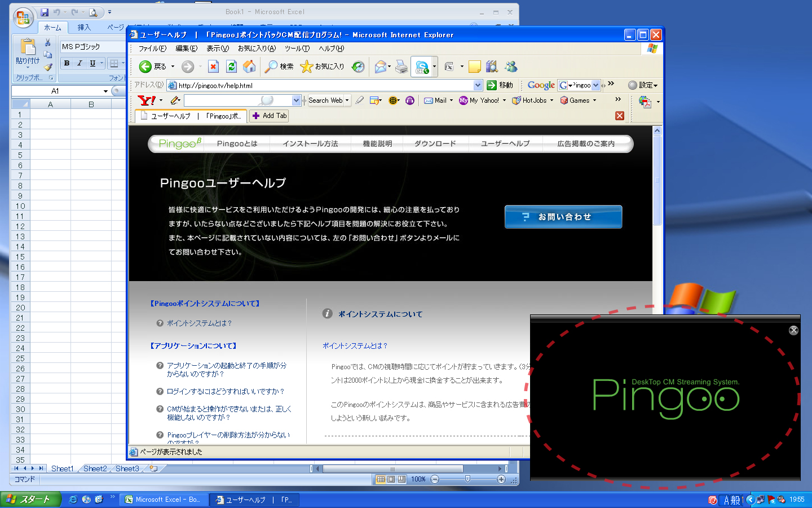Click the Excel Save icon
Screen dimensions: 812x508
point(45,12)
